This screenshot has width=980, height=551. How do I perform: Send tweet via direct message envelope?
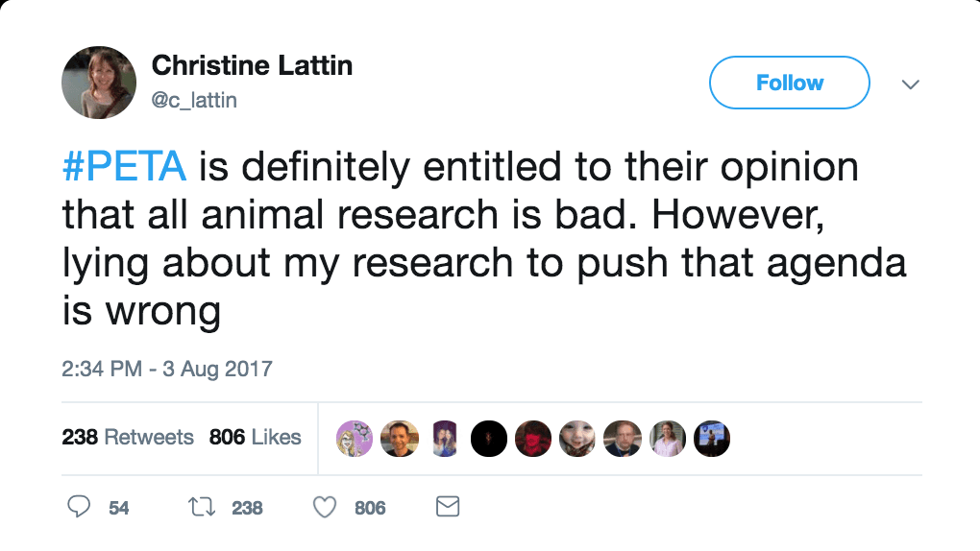448,507
